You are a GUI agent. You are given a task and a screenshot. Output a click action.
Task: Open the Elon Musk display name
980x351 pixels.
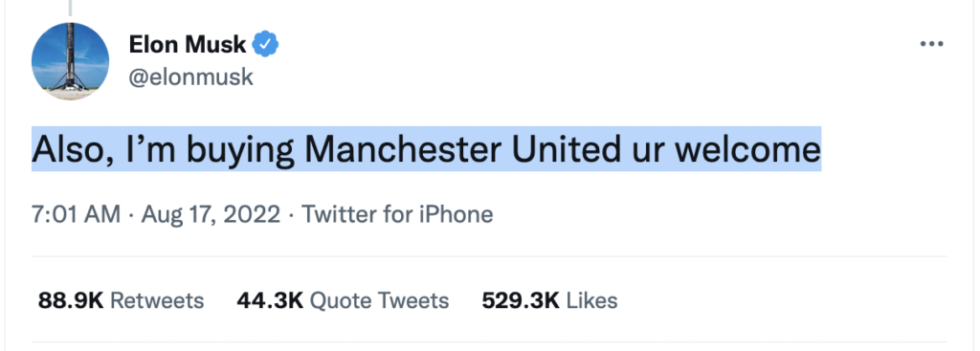click(x=188, y=44)
